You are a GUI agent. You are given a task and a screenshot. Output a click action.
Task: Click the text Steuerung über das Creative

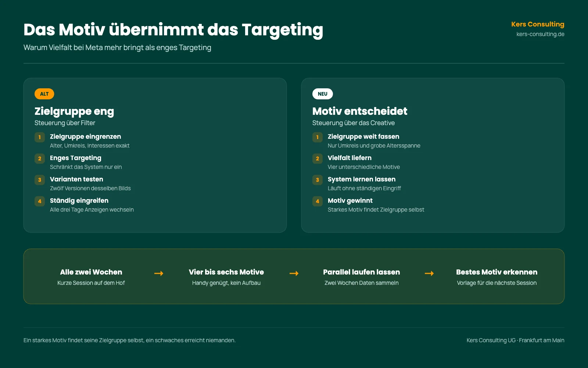[354, 123]
